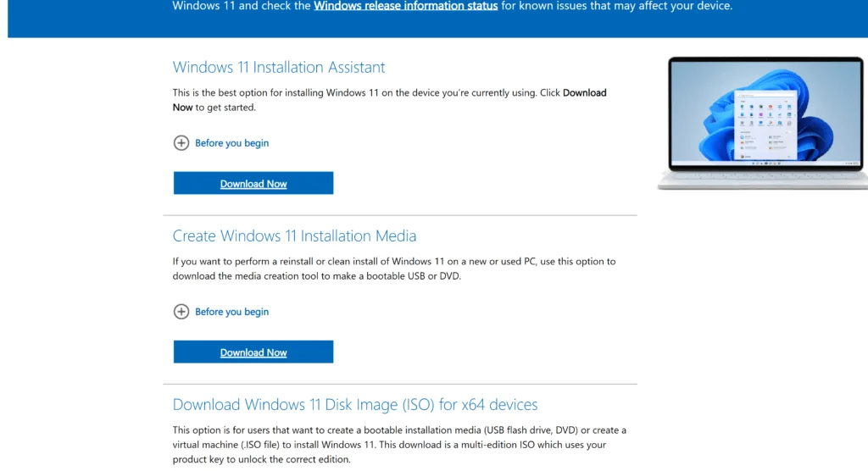Select the Download Windows 11 Disk Image heading
The width and height of the screenshot is (868, 471).
[354, 405]
